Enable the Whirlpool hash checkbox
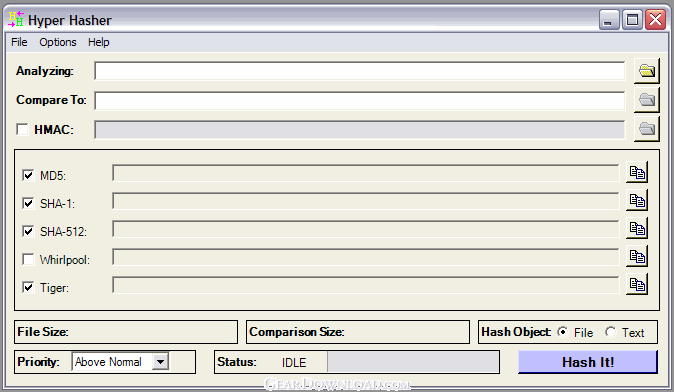674x392 pixels. [28, 259]
